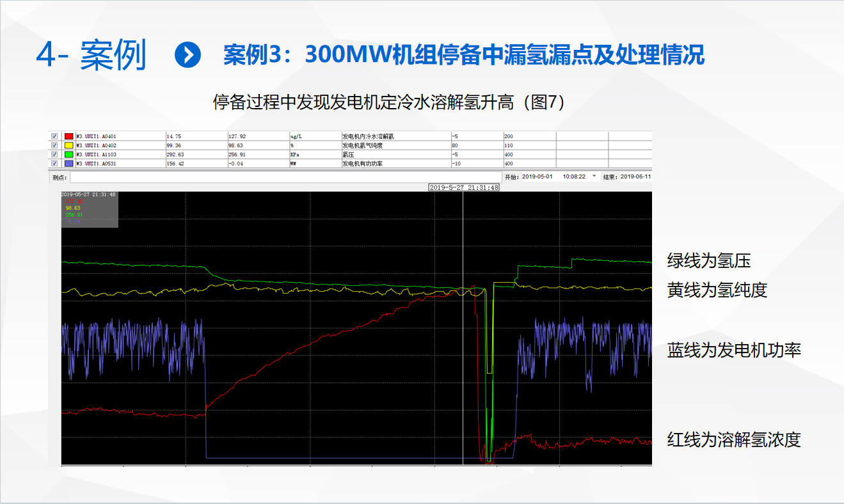Viewport: 844px width, 504px height.
Task: Uncheck the A0401 dissolved hydrogen checkbox
Action: (x=54, y=136)
